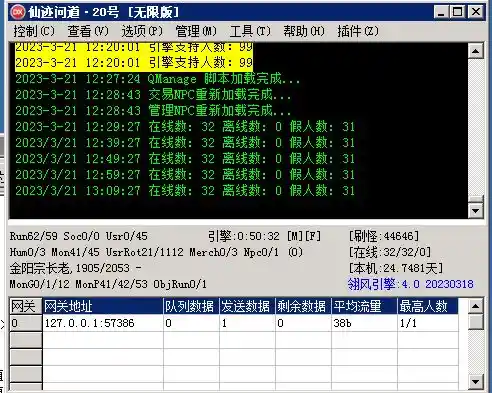Close the 仙迹问道 window

click(476, 12)
